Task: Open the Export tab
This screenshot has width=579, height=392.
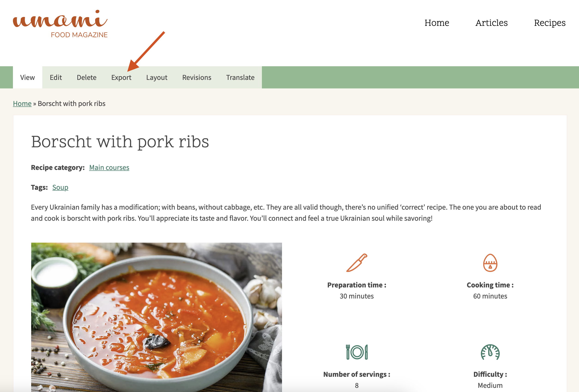Action: (121, 78)
